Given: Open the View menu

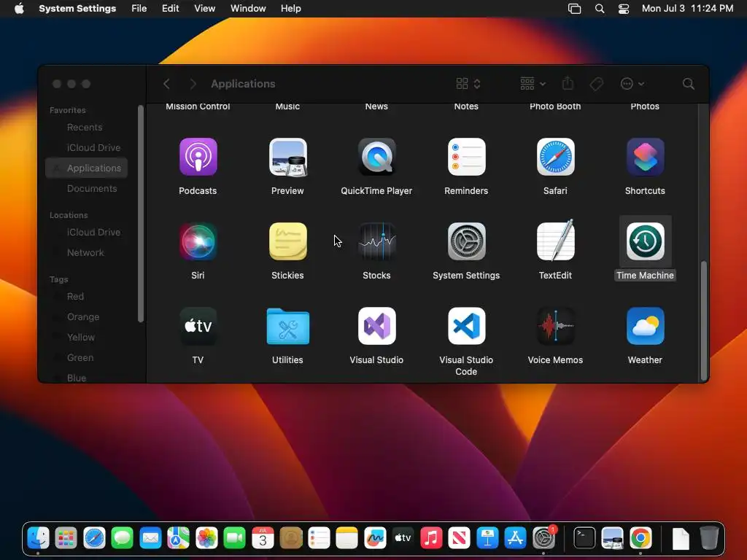Looking at the screenshot, I should click(x=204, y=8).
